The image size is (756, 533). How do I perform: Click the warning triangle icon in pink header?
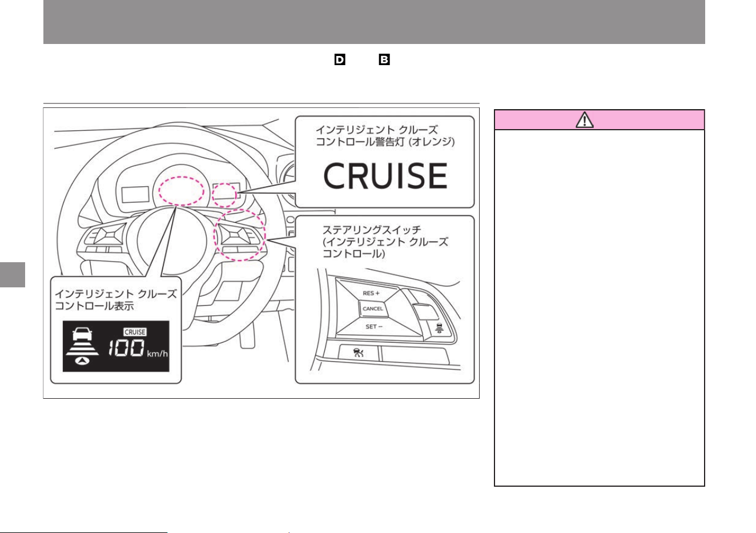585,120
